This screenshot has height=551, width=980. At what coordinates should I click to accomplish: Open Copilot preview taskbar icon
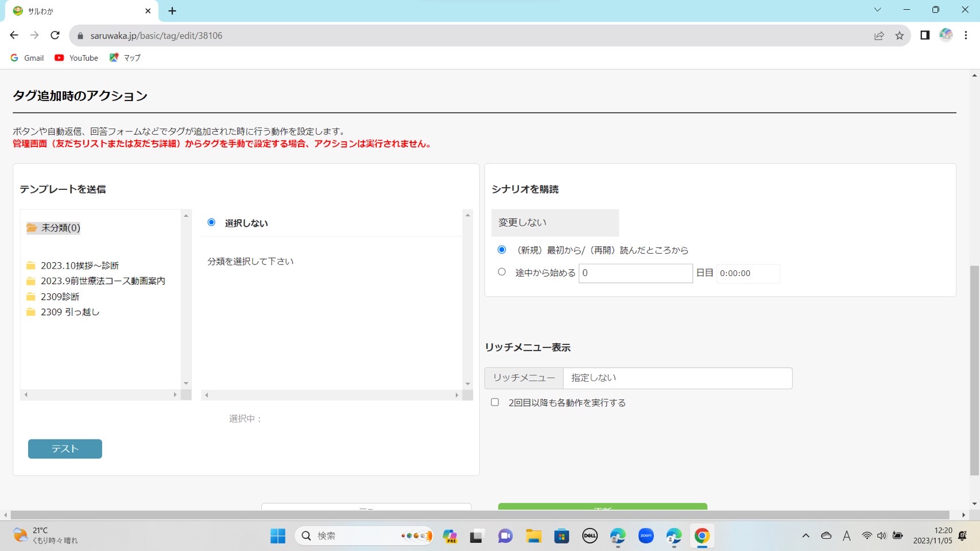click(450, 536)
